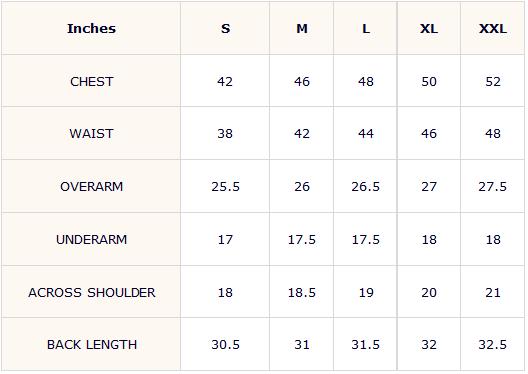Select chest value 50 for size XL
Screen dimensions: 528x374
click(429, 81)
